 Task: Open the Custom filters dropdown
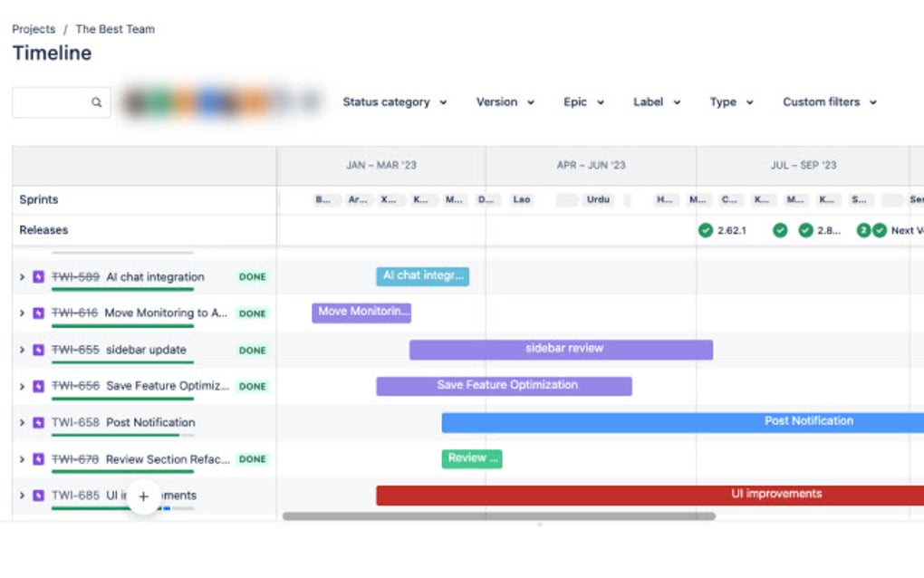coord(828,102)
